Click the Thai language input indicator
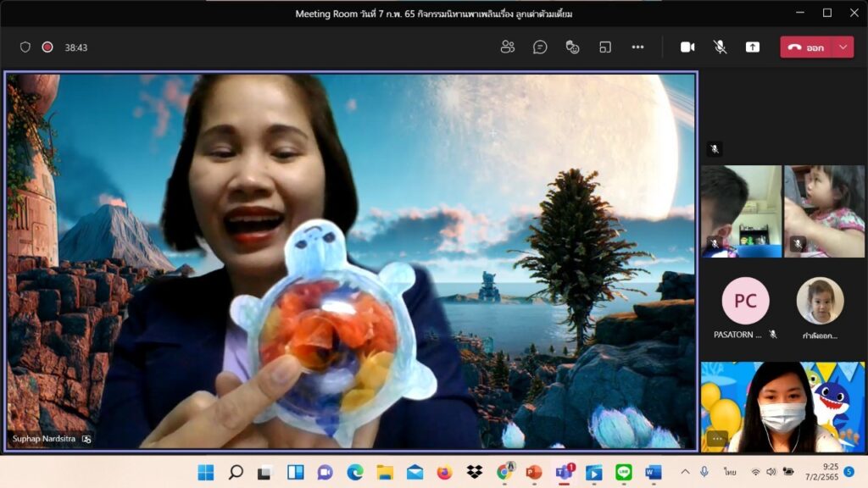Screen dimensions: 868x488 729,472
